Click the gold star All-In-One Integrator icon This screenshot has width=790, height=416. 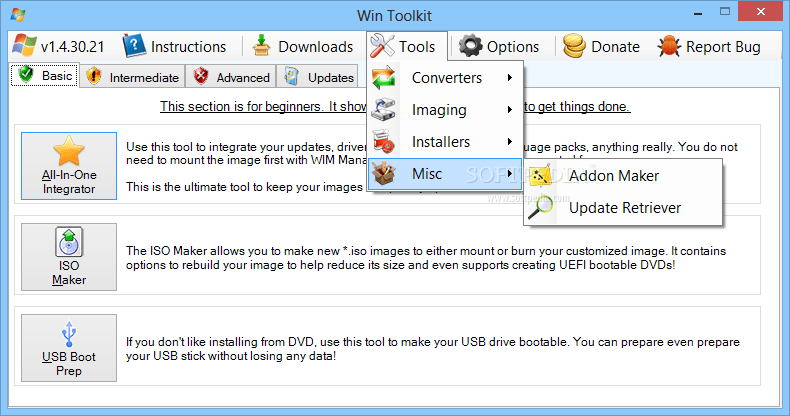[x=69, y=151]
